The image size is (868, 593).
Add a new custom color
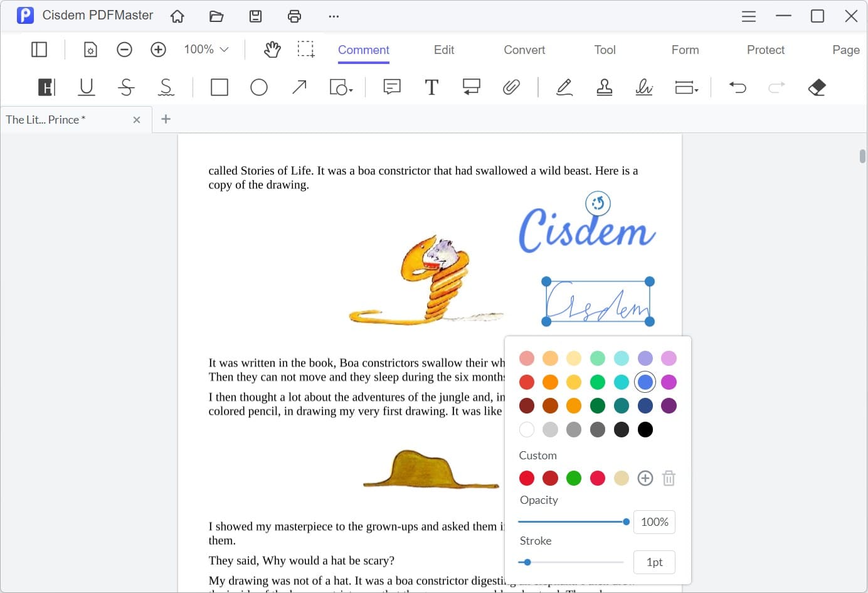click(645, 478)
